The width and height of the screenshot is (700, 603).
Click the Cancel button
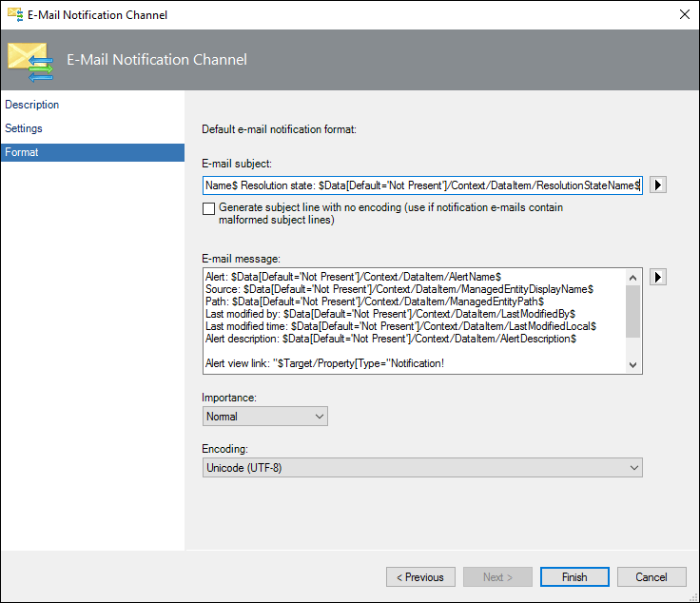(651, 577)
